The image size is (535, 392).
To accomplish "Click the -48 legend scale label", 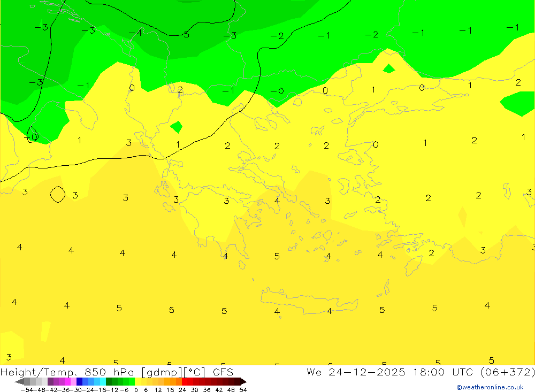I will pyautogui.click(x=40, y=390).
